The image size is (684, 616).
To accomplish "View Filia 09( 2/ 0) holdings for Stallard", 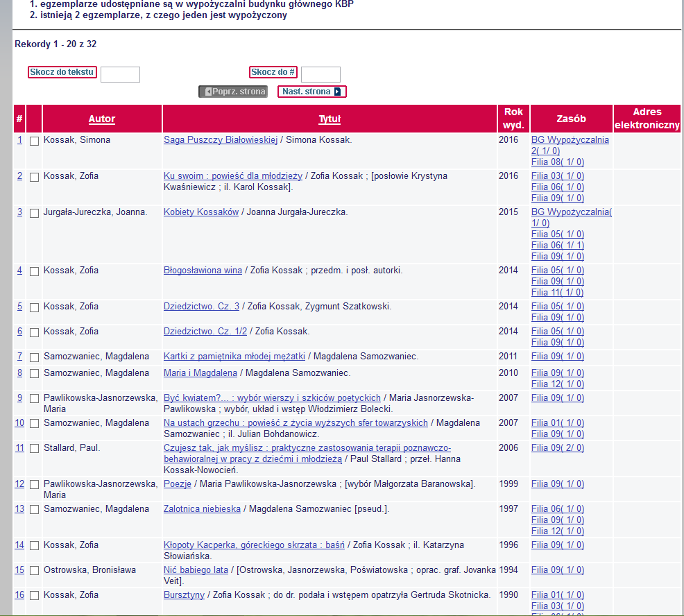I will 558,448.
